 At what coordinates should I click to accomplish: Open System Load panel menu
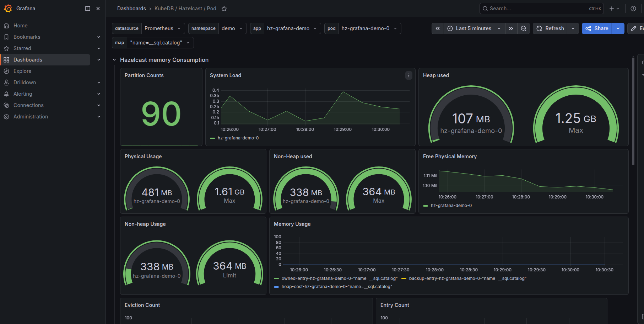click(409, 75)
